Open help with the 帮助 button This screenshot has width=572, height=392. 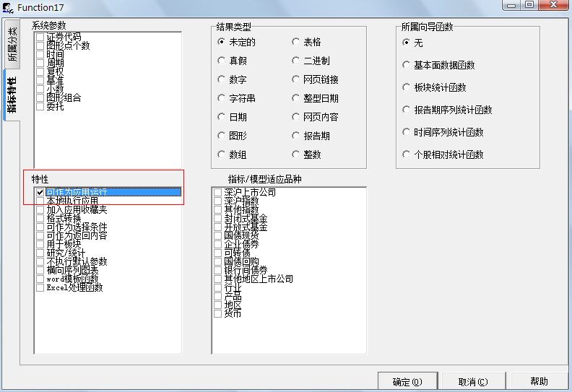[x=538, y=382]
